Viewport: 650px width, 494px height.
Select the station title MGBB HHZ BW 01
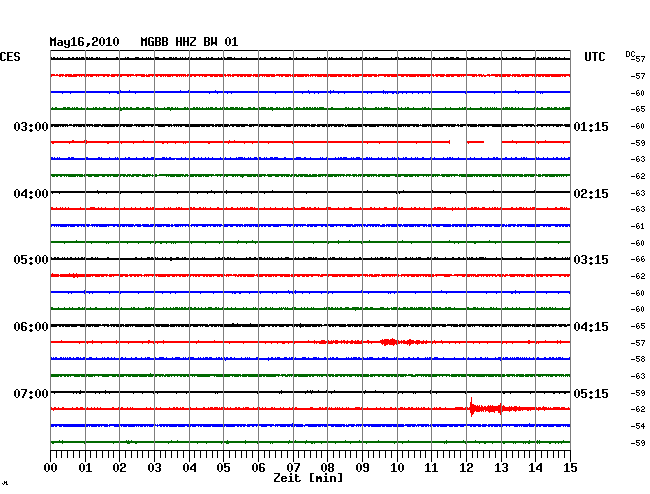click(189, 42)
